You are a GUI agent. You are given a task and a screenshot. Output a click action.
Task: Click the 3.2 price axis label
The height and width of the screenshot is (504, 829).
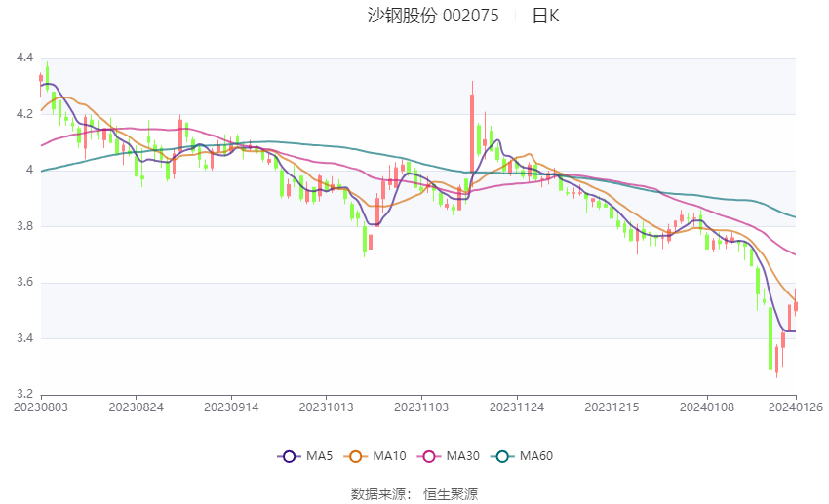point(24,394)
